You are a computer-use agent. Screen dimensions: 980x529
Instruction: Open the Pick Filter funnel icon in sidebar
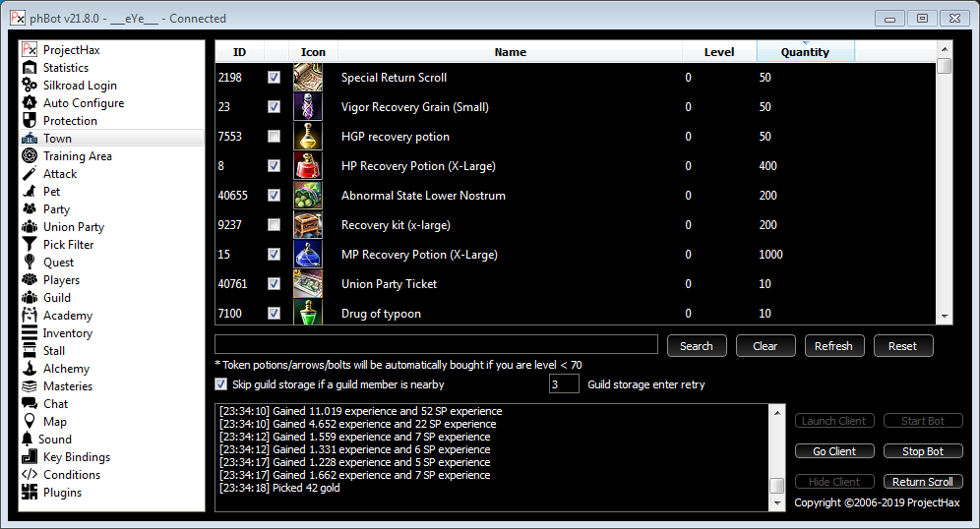[x=30, y=245]
